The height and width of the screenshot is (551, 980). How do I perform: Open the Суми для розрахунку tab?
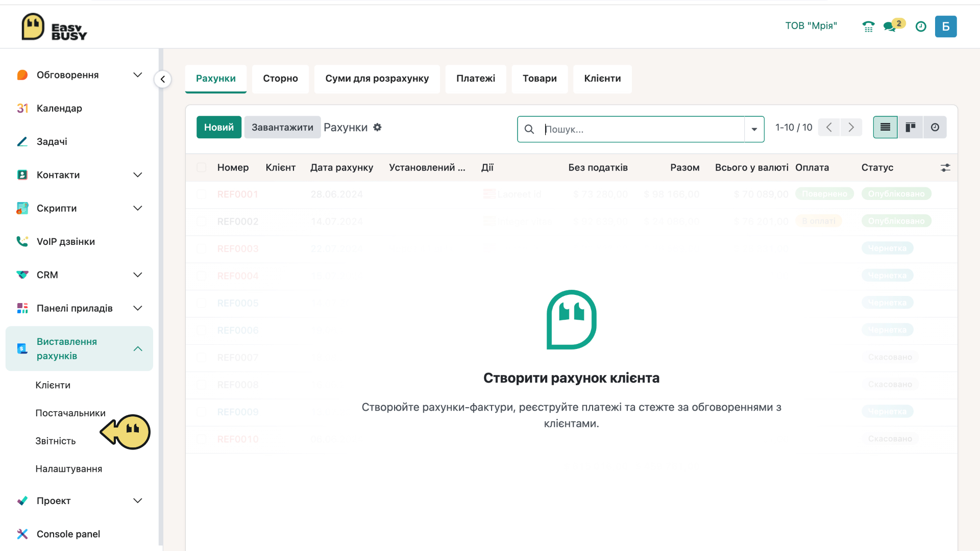coord(377,79)
